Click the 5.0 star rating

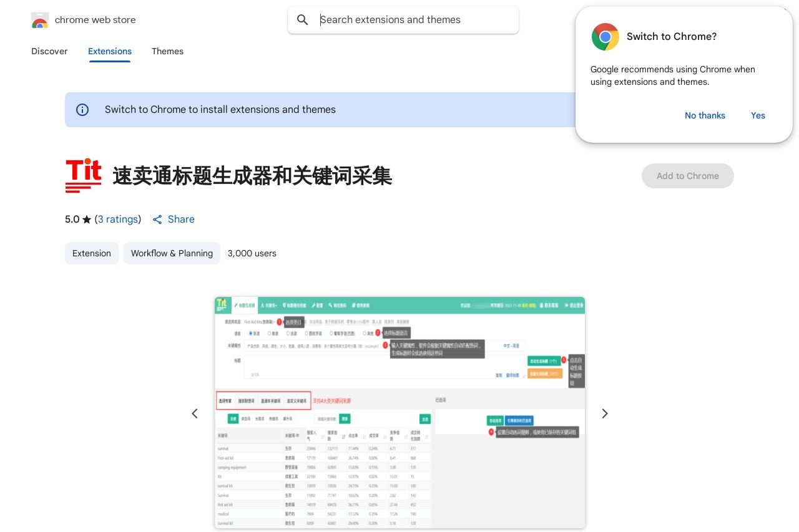tap(78, 220)
